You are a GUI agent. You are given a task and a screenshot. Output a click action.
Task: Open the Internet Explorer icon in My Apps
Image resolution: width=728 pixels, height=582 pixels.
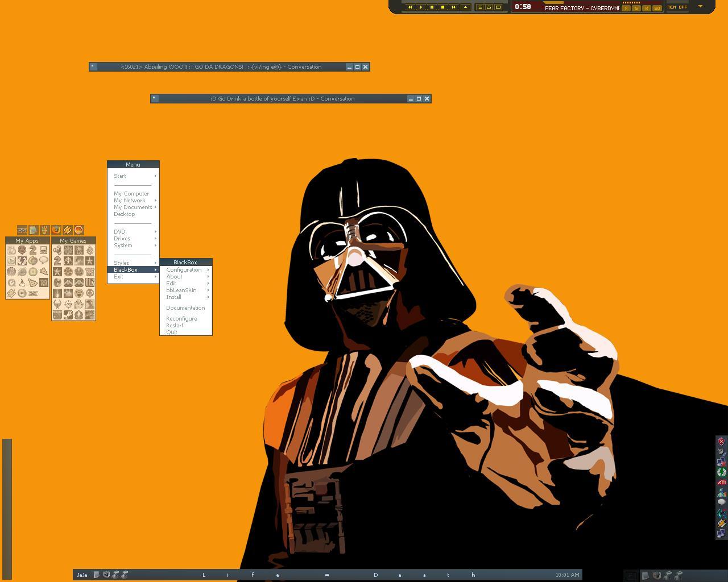(22, 272)
